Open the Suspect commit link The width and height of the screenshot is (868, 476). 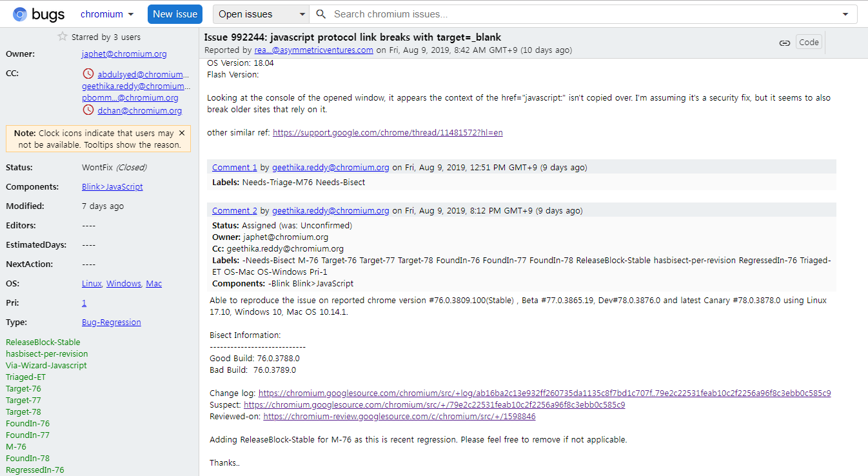[x=435, y=405]
